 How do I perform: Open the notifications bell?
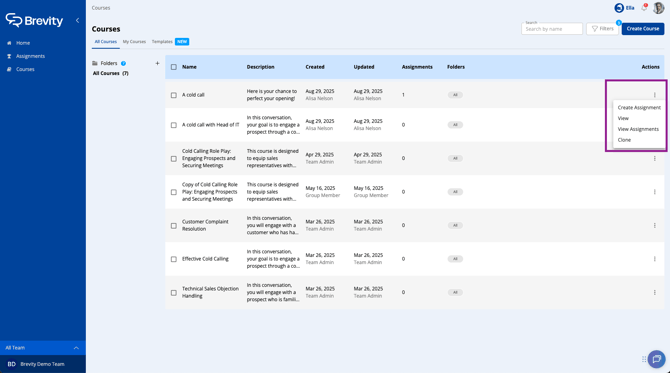644,8
